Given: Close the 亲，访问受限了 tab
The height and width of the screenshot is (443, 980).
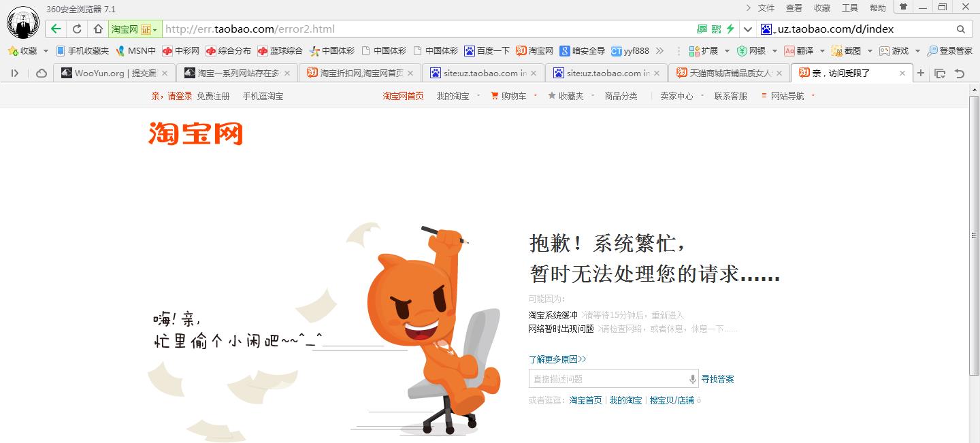Looking at the screenshot, I should tap(902, 73).
